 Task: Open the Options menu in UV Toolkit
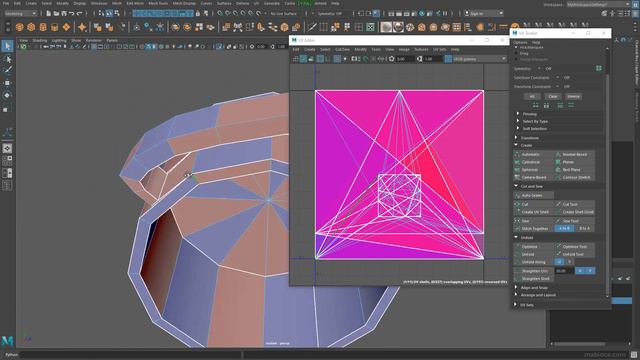coord(520,42)
